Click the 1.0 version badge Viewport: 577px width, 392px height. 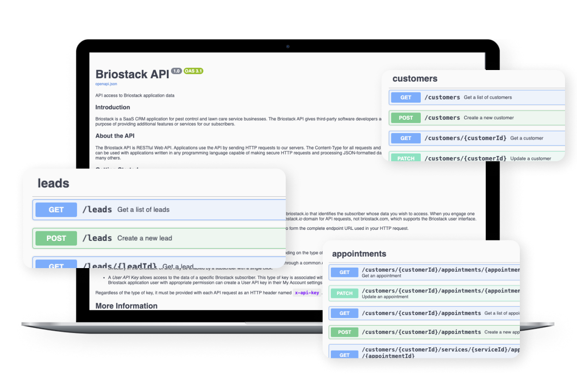177,71
